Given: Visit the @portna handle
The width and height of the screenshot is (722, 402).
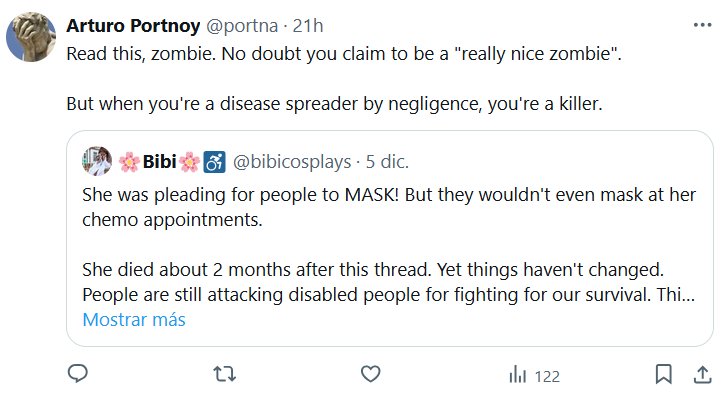Looking at the screenshot, I should (x=243, y=24).
